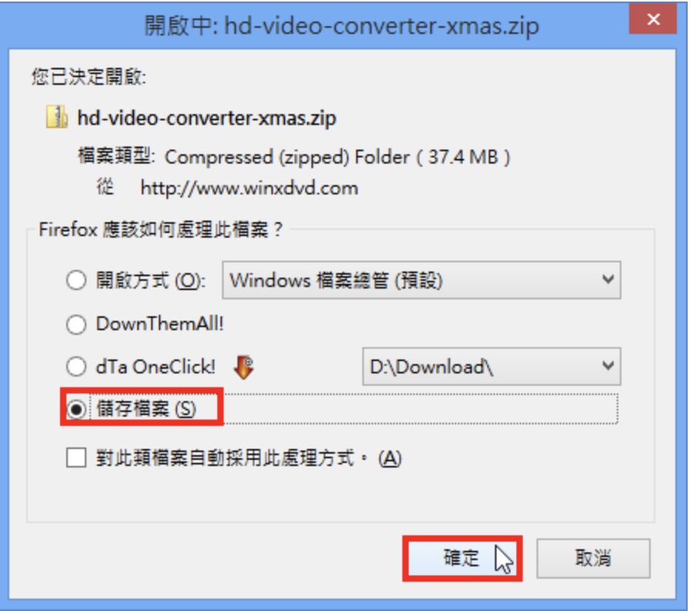Click the arrow on the download path combo

click(x=607, y=366)
